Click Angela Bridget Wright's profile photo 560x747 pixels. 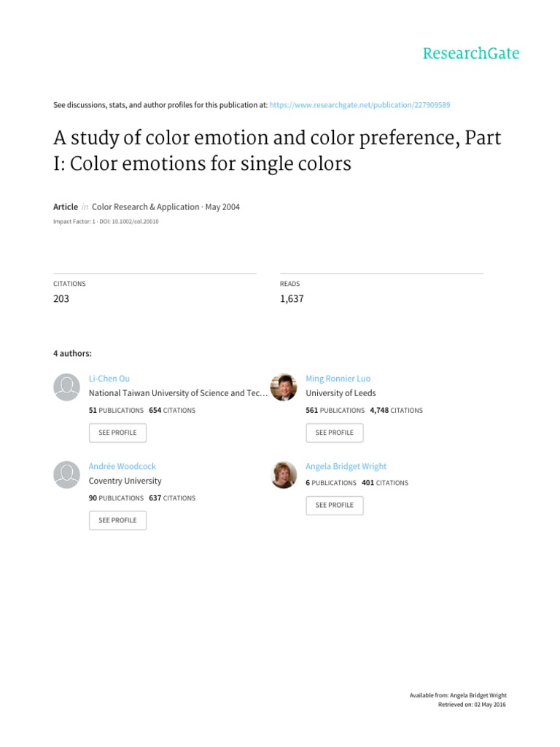click(x=284, y=474)
